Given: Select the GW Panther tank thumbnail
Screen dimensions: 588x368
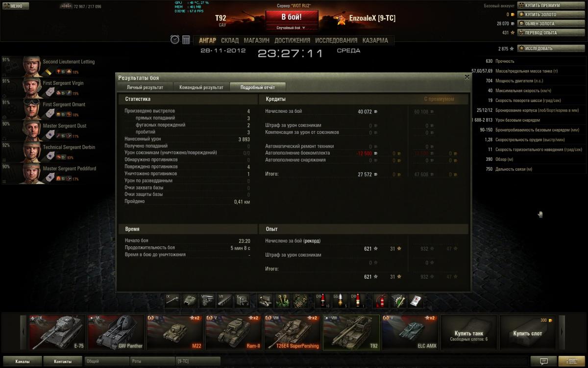Looking at the screenshot, I should pyautogui.click(x=116, y=332).
